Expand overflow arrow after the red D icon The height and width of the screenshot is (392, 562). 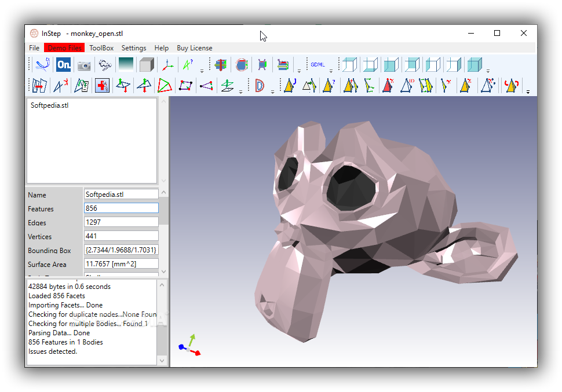point(272,92)
